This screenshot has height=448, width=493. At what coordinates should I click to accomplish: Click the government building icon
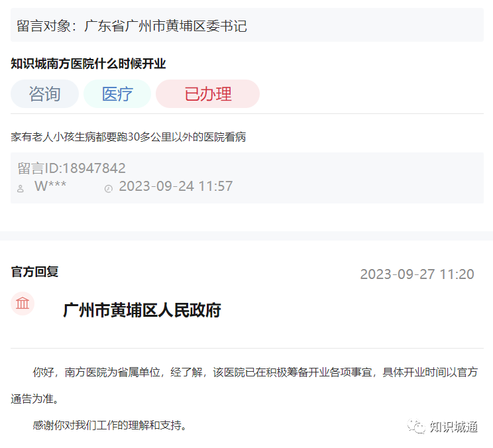point(23,304)
